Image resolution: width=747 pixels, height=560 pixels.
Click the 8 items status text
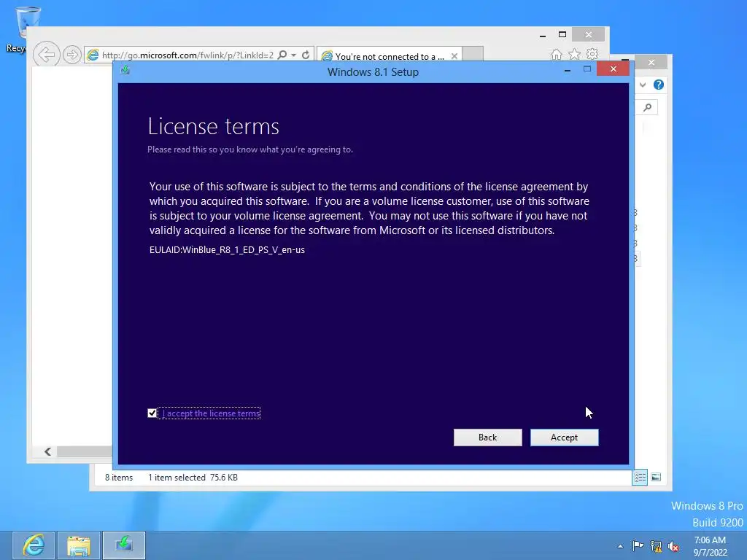pos(119,477)
